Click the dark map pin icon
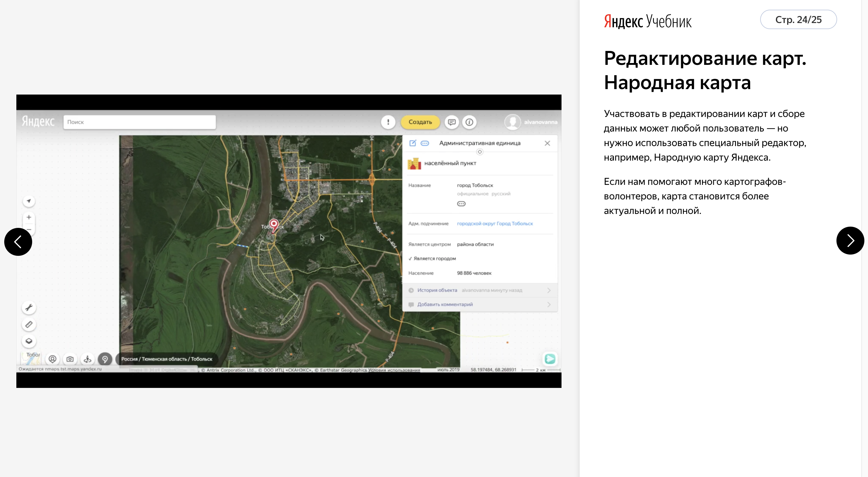 (105, 359)
